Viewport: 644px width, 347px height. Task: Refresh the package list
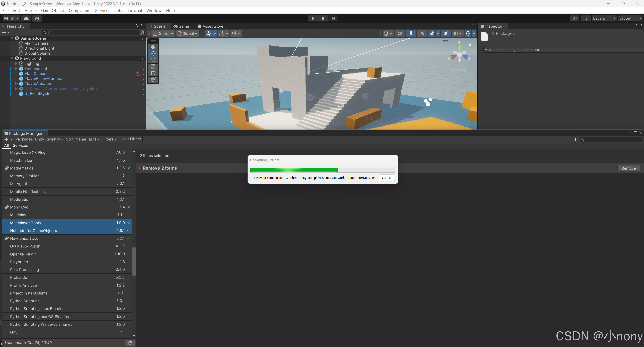click(x=130, y=343)
